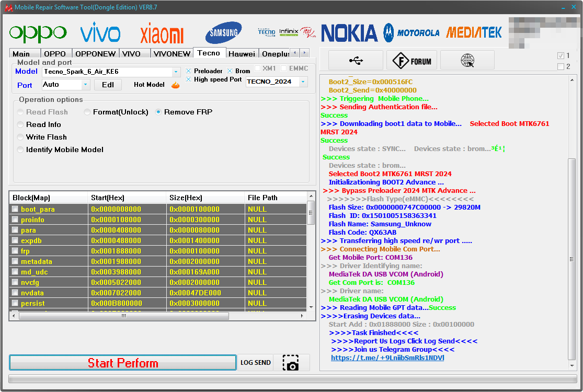Select Identify Mobile Model radio option

click(20, 149)
